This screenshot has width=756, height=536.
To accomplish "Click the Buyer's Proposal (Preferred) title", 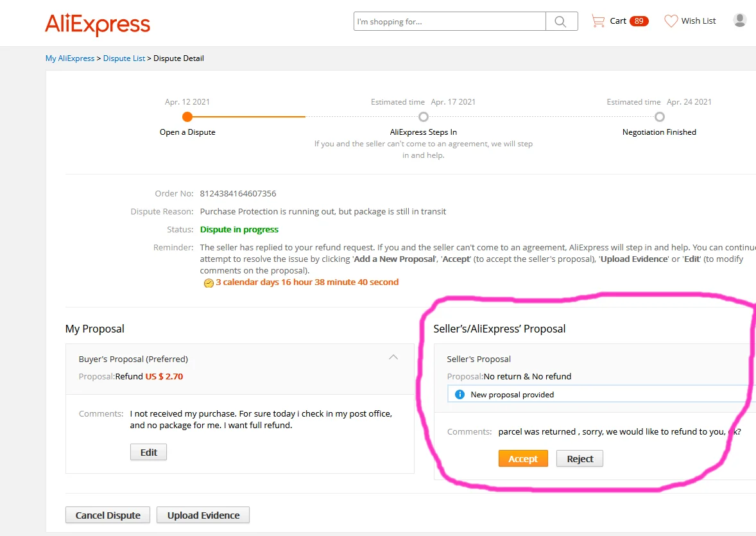I will pos(133,359).
